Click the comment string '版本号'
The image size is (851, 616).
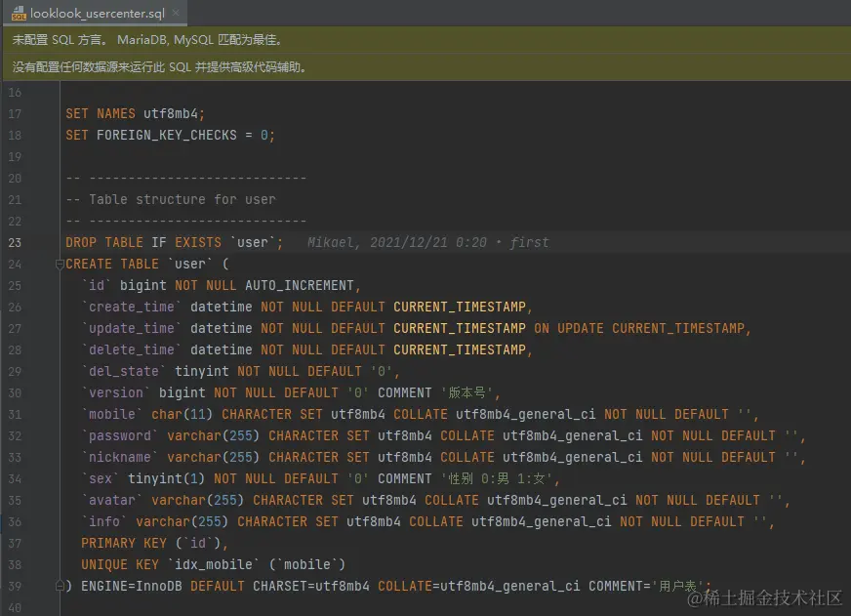coord(466,393)
